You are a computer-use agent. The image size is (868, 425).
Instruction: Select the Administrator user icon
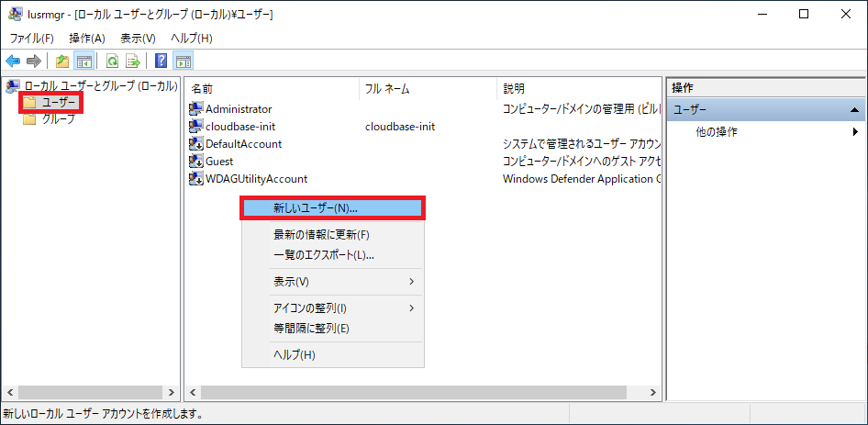pos(196,108)
